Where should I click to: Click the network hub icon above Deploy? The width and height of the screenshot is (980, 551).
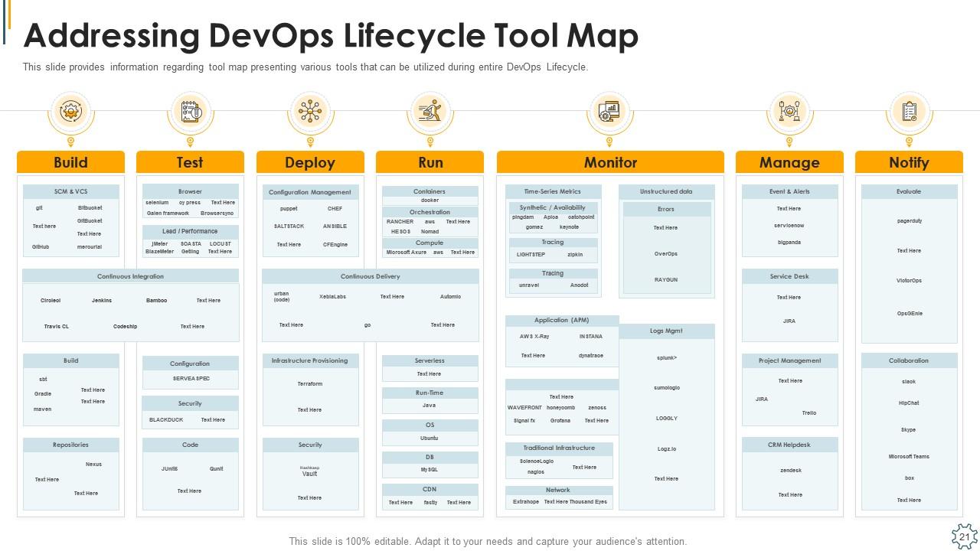(x=310, y=111)
